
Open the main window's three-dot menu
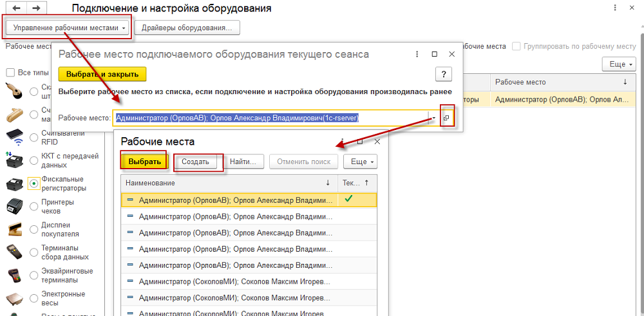tap(614, 8)
